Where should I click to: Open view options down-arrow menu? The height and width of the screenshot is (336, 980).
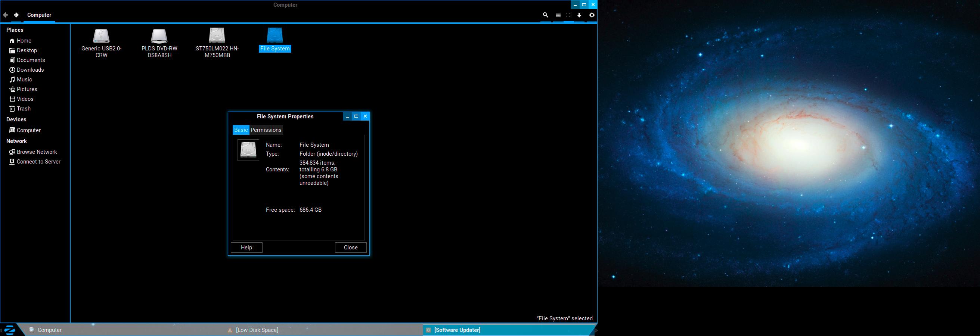tap(579, 15)
